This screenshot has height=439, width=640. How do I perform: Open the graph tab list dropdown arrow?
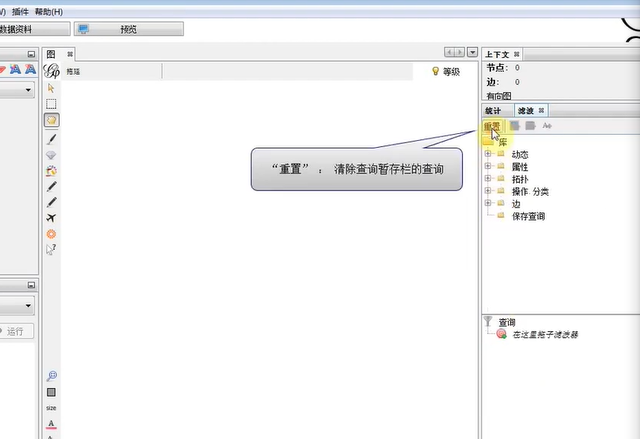click(472, 52)
